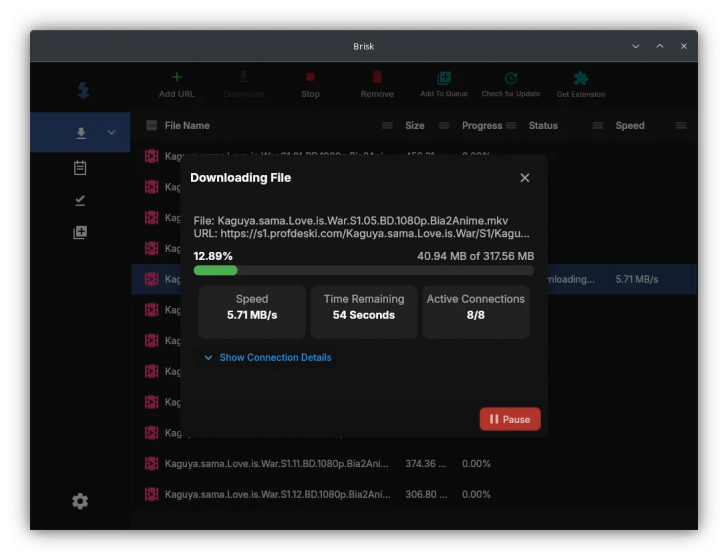Open the finished downloads checkmark icon
The height and width of the screenshot is (560, 728).
tap(80, 200)
